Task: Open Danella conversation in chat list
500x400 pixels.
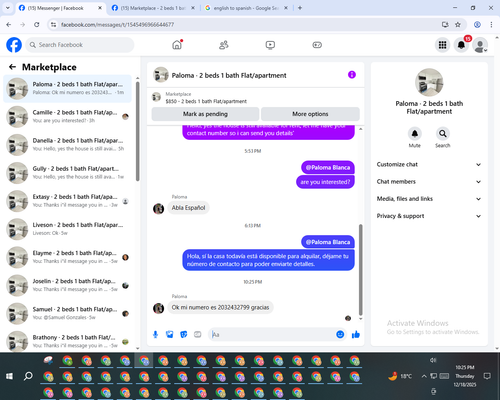Action: click(x=68, y=145)
